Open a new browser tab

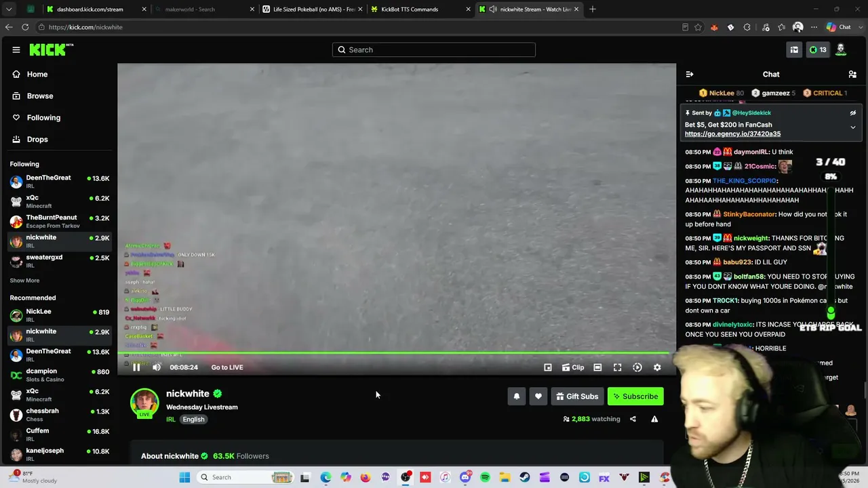[x=593, y=9]
